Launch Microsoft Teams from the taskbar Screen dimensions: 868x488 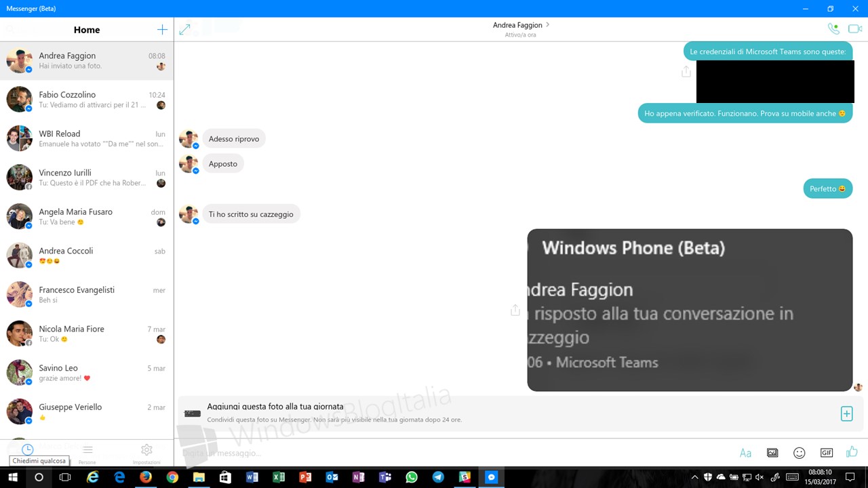(385, 477)
